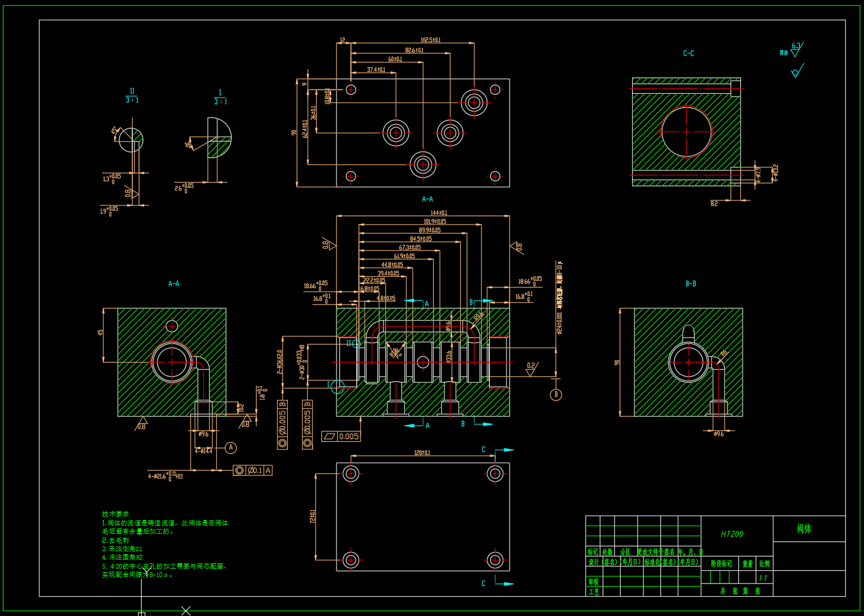864x616 pixels.
Task: Select the B-B section view label
Action: (691, 284)
